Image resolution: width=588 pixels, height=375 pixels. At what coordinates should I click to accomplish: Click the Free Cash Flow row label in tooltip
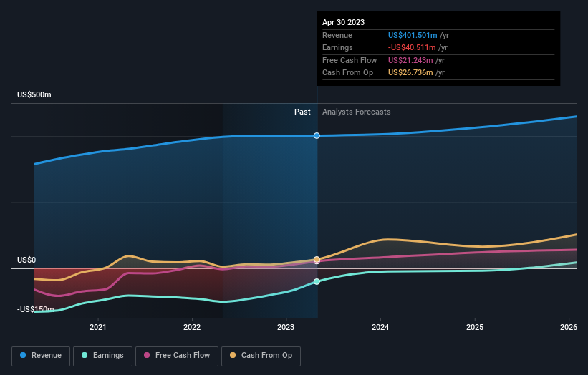pyautogui.click(x=350, y=60)
